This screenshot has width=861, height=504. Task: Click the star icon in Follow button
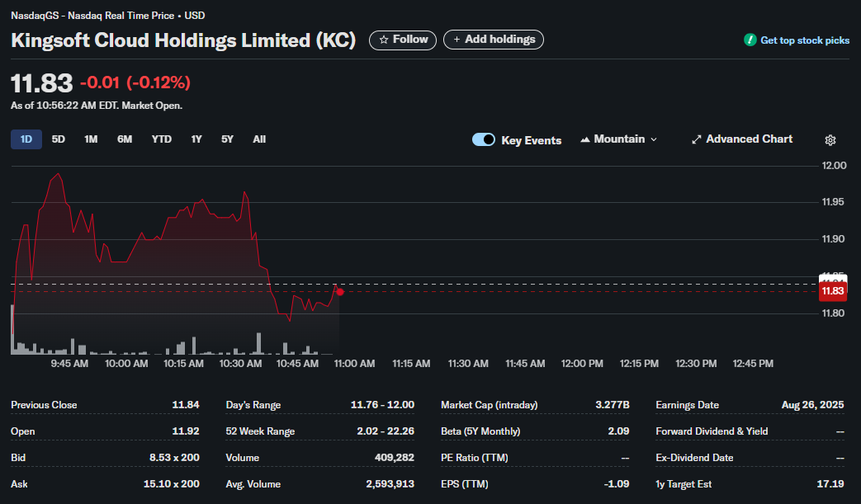click(384, 40)
